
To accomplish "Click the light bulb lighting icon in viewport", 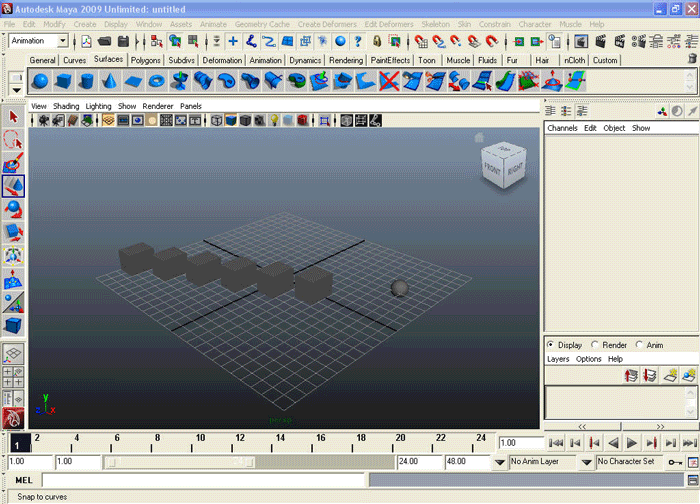I will [274, 120].
